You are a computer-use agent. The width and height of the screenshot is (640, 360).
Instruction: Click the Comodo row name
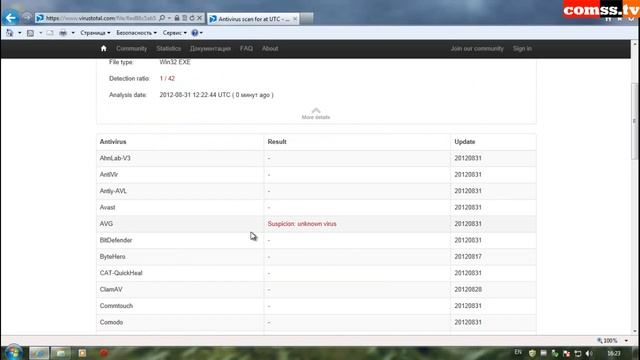pyautogui.click(x=111, y=322)
